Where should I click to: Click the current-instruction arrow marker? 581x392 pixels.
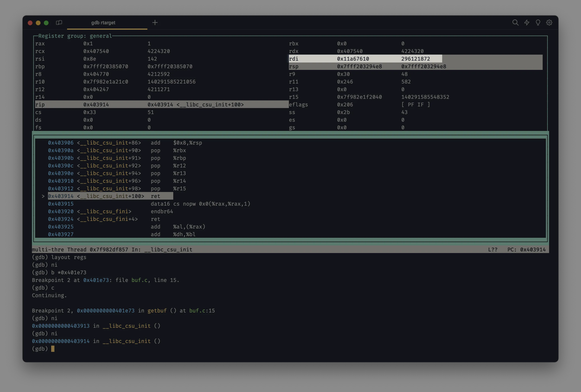click(x=43, y=196)
